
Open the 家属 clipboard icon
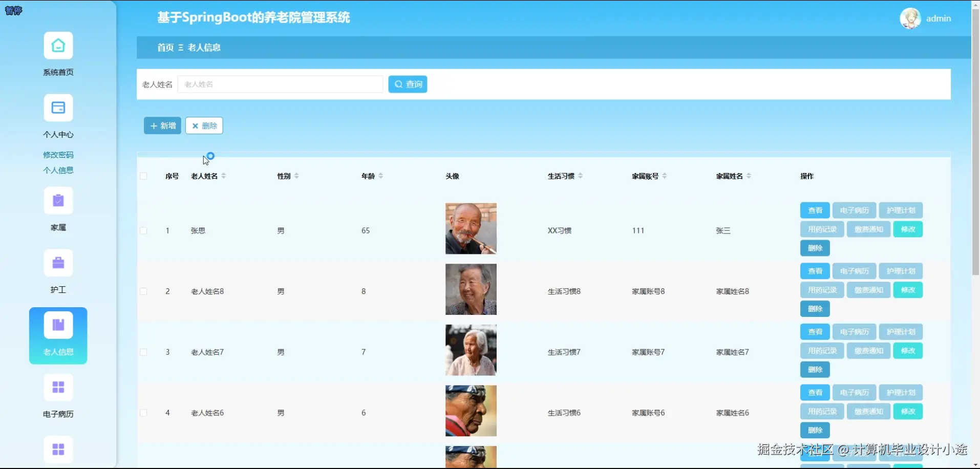tap(58, 201)
